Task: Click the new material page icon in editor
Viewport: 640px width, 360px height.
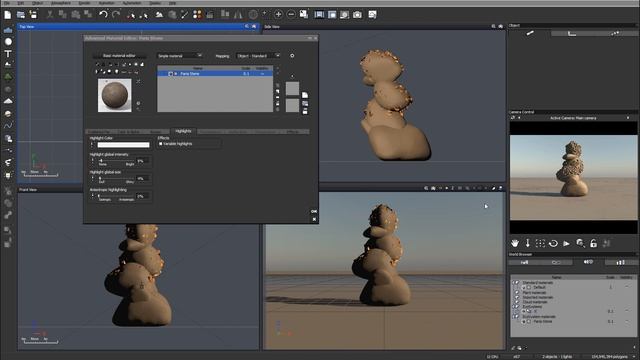Action: pyautogui.click(x=305, y=95)
